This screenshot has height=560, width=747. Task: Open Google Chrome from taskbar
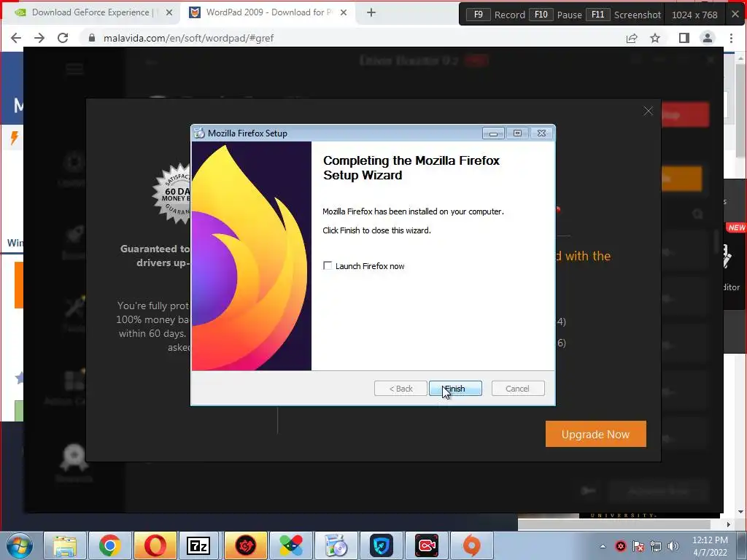(110, 545)
